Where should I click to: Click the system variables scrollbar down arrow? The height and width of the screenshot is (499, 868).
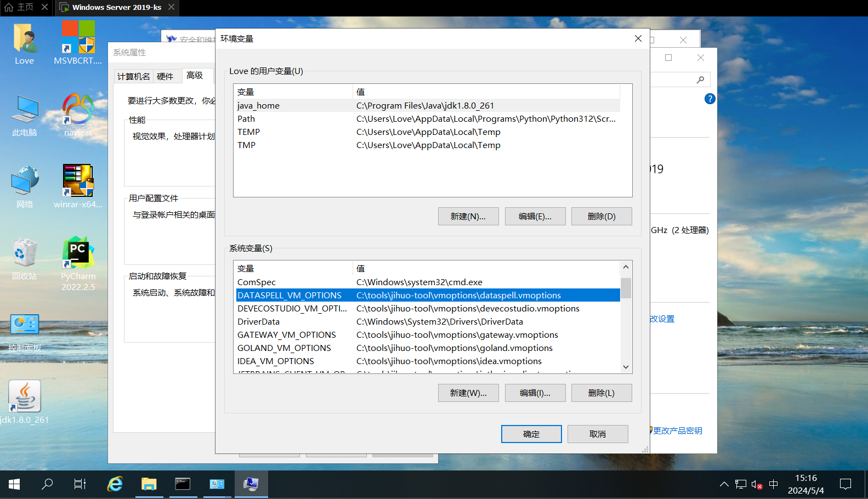coord(626,367)
